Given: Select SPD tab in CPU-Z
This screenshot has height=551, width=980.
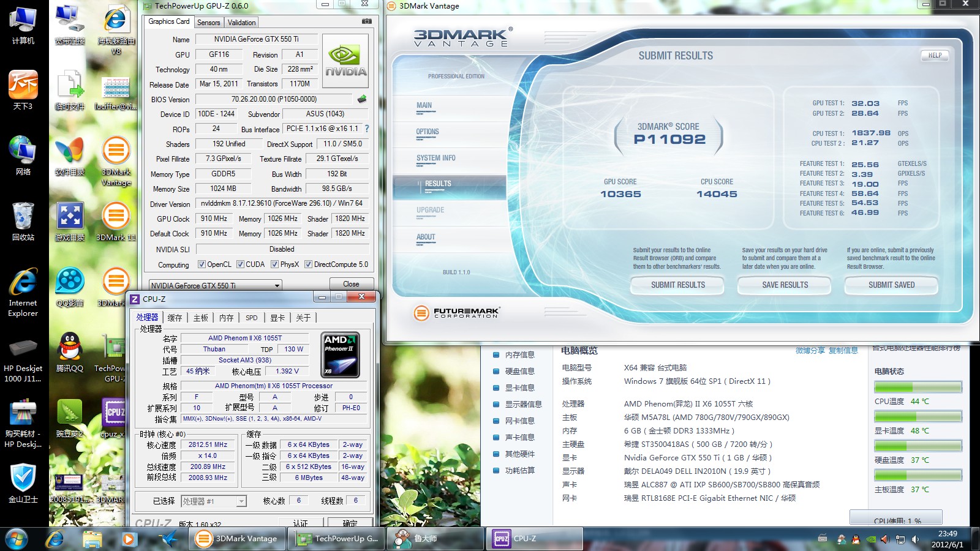Looking at the screenshot, I should click(x=251, y=318).
